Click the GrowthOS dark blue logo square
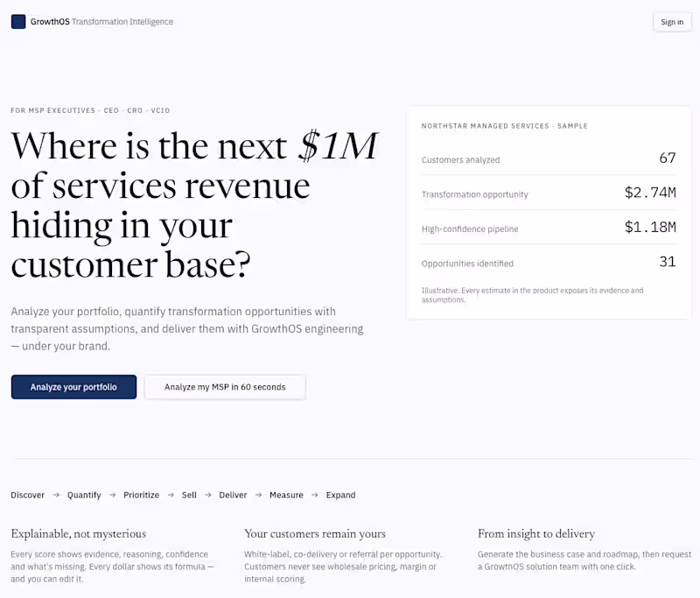The width and height of the screenshot is (700, 598). (18, 21)
